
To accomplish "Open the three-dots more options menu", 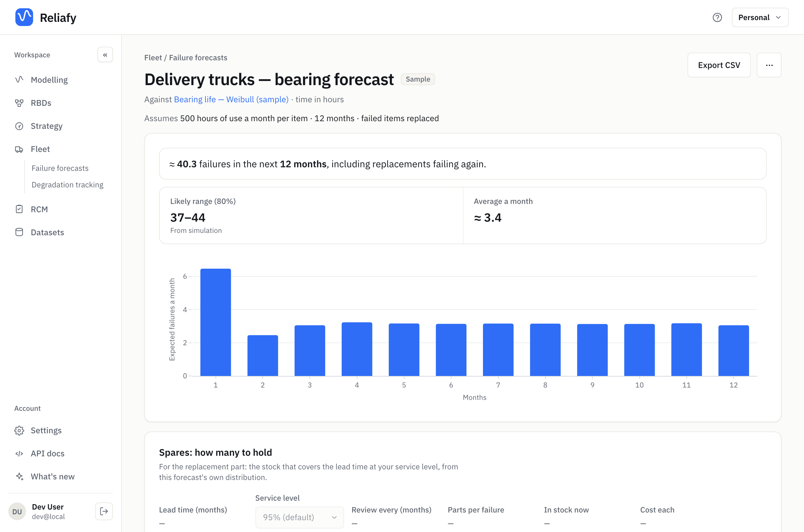I will coord(769,65).
